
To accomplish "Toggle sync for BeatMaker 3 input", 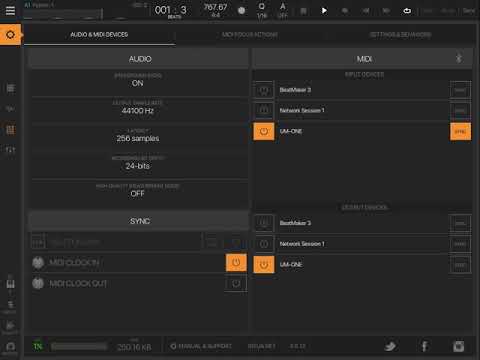I will pos(460,90).
